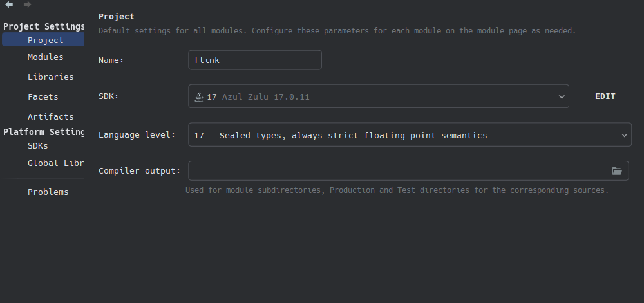Browse compiler output with folder icon
The height and width of the screenshot is (303, 644).
(616, 171)
